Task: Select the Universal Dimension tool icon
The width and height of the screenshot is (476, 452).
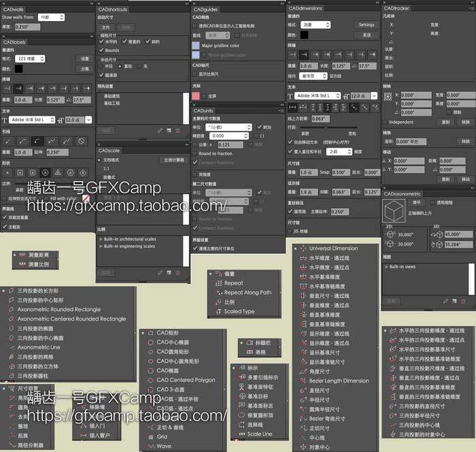Action: (x=303, y=248)
